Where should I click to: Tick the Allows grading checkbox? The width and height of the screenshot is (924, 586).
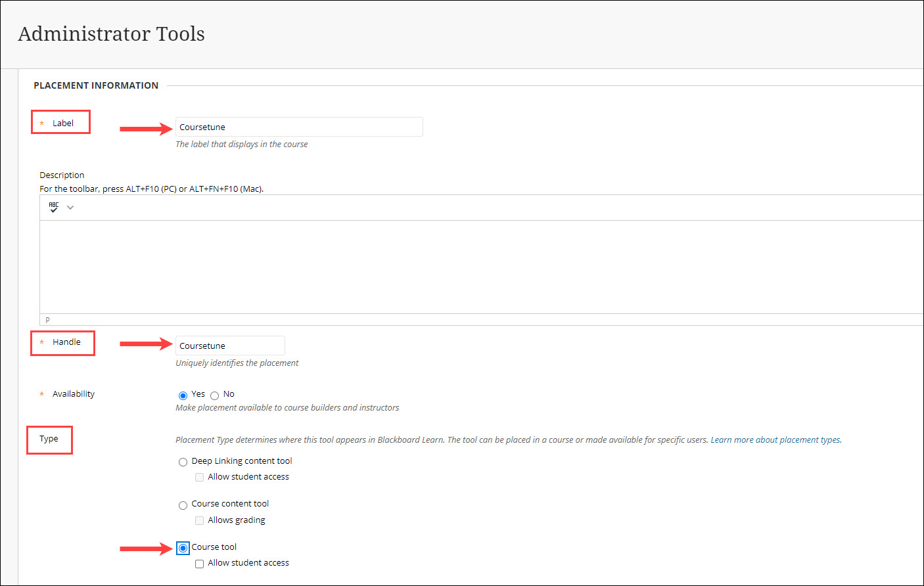point(199,520)
